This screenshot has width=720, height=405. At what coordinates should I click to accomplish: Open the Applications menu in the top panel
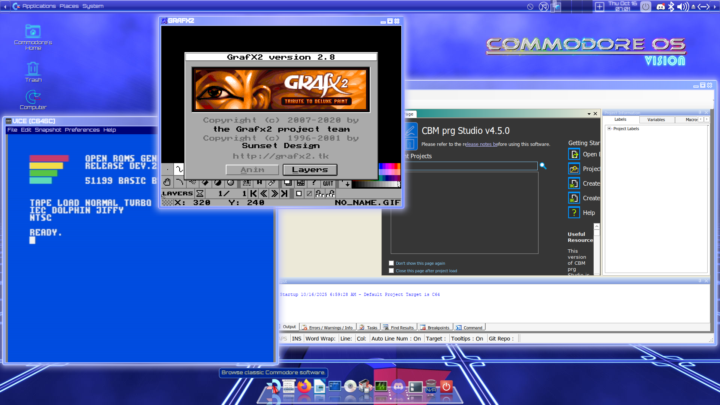pos(39,6)
